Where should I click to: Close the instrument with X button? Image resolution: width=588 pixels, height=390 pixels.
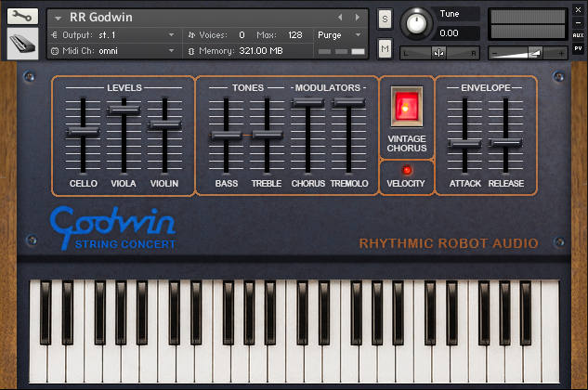578,10
